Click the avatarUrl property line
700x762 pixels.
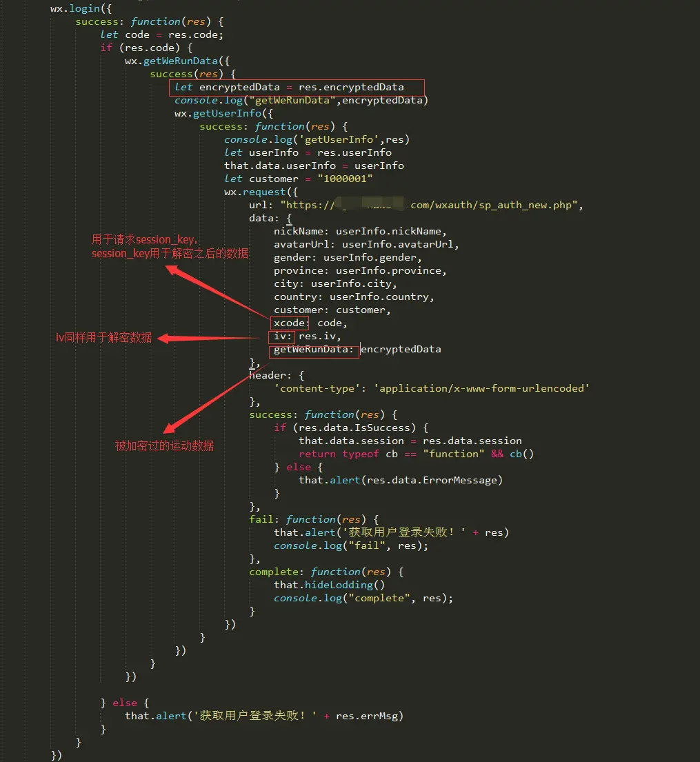tap(366, 244)
